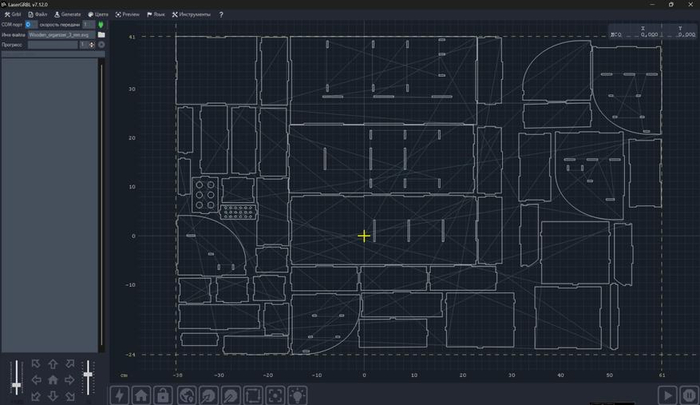Click the unlock padlock icon
700x405 pixels.
point(163,395)
